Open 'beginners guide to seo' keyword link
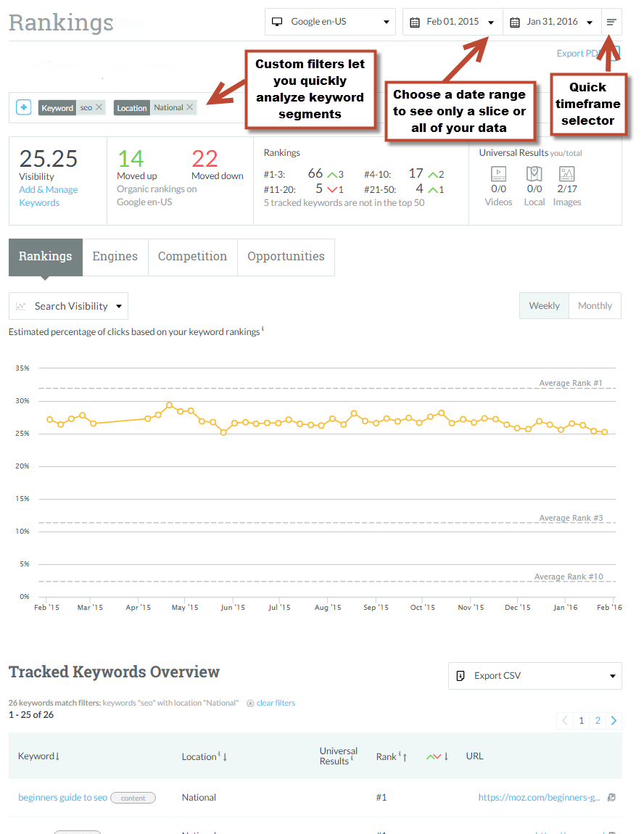The height and width of the screenshot is (834, 644). tap(62, 798)
